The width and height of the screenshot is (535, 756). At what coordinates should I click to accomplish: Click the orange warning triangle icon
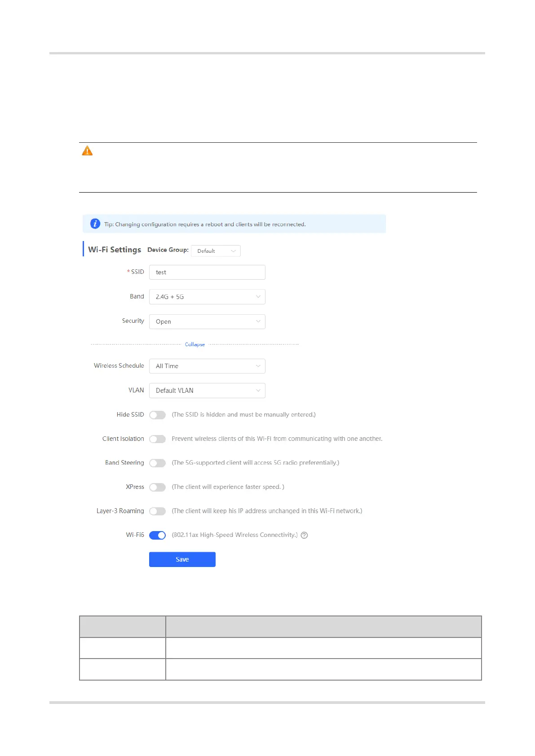tap(87, 151)
